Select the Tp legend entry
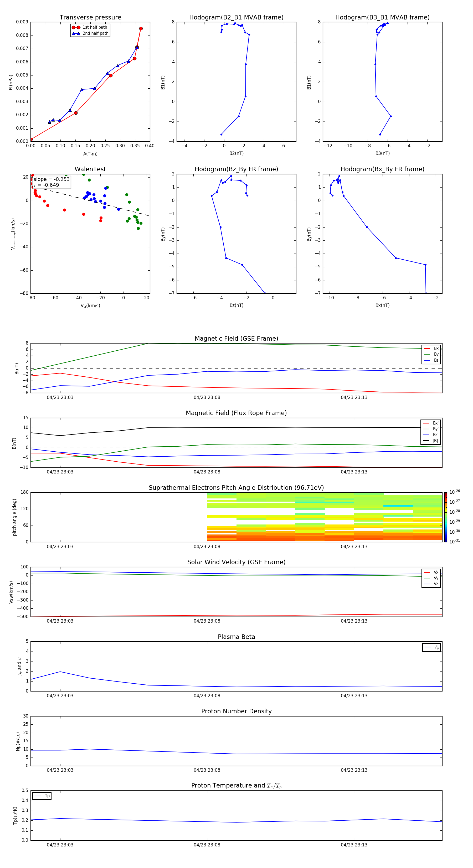This screenshot has height=868, width=473. (x=42, y=796)
